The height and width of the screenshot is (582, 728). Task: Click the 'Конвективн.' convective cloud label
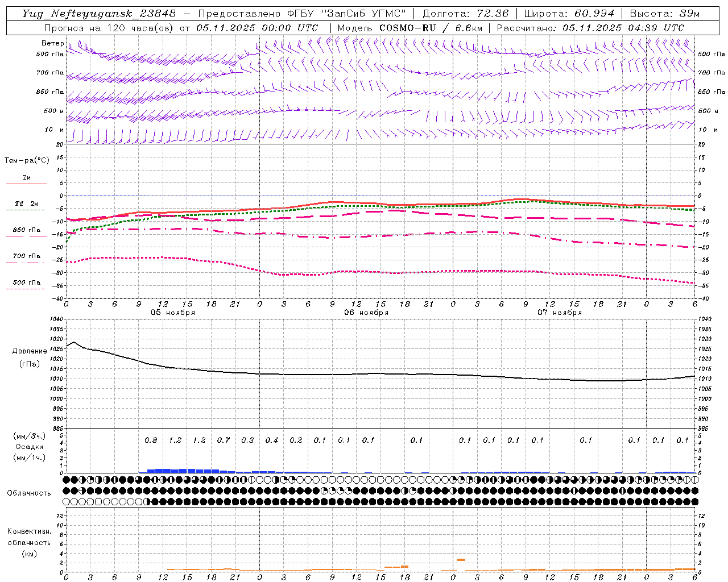29,531
